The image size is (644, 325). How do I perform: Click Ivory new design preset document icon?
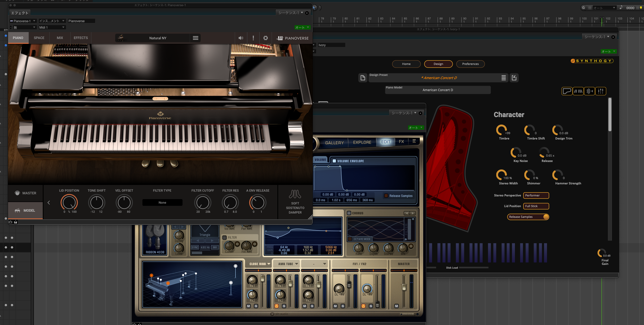363,78
